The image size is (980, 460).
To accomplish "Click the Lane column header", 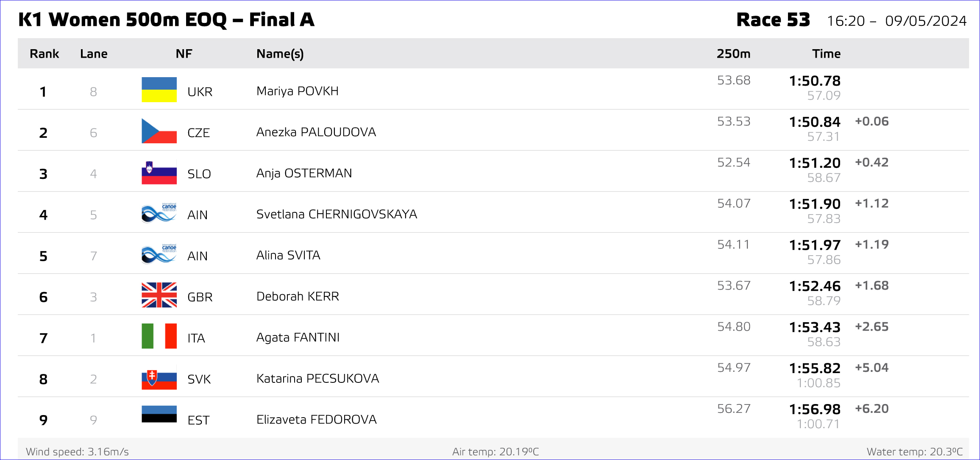I will (94, 54).
